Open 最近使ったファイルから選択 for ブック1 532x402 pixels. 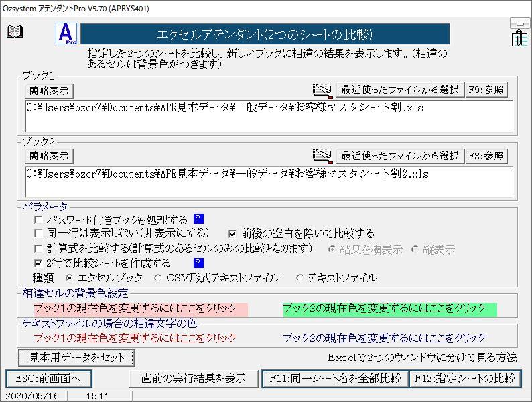[400, 90]
